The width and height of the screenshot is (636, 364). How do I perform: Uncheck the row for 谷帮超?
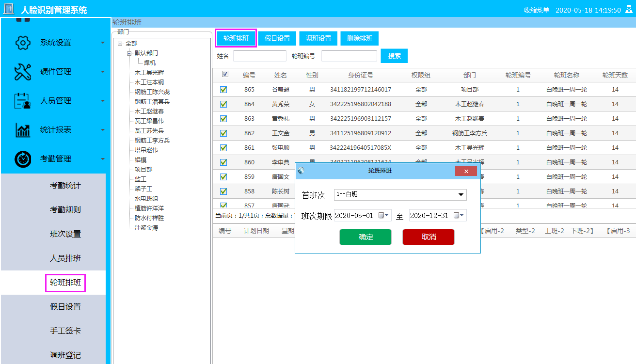coord(223,90)
